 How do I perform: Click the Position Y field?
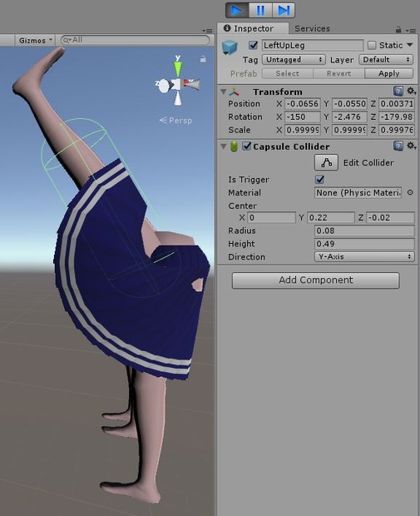(349, 104)
